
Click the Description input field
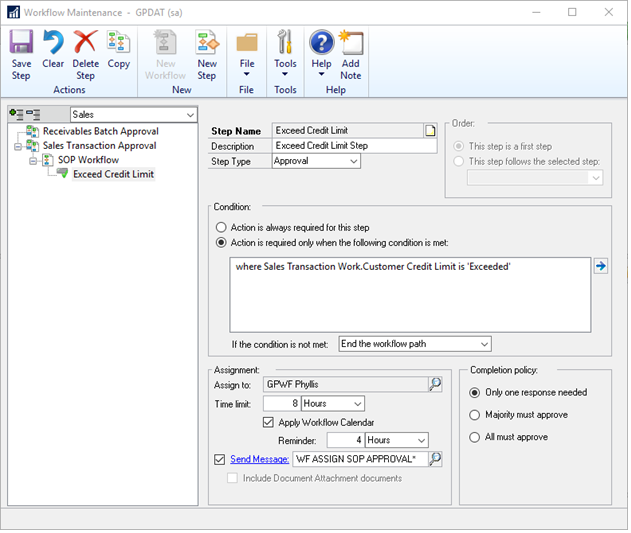click(x=355, y=146)
